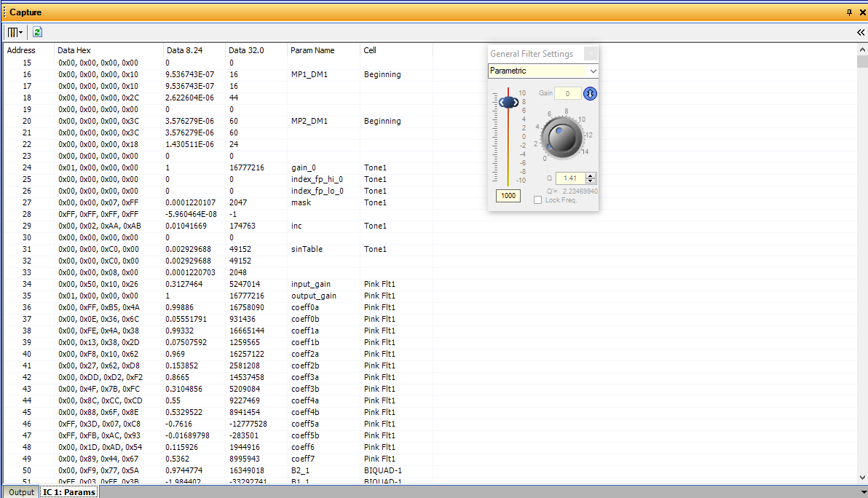Select the mask parameter cell
Image resolution: width=868 pixels, height=498 pixels.
point(301,202)
